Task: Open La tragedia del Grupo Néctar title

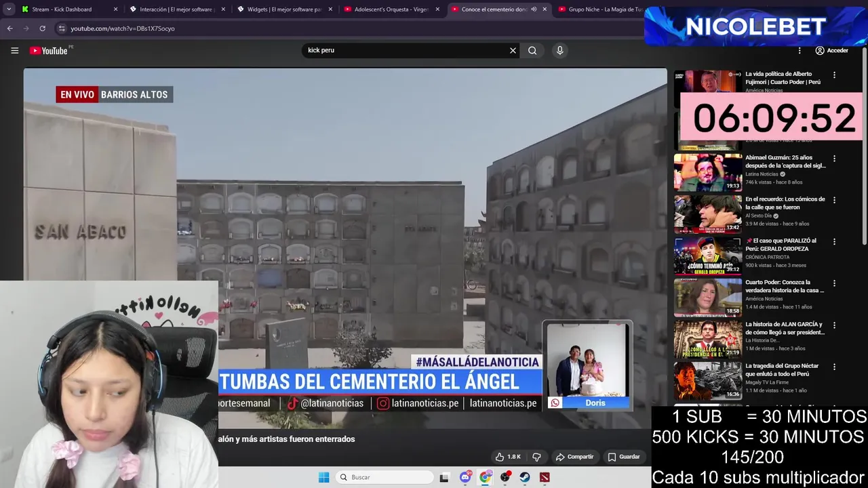Action: 783,369
